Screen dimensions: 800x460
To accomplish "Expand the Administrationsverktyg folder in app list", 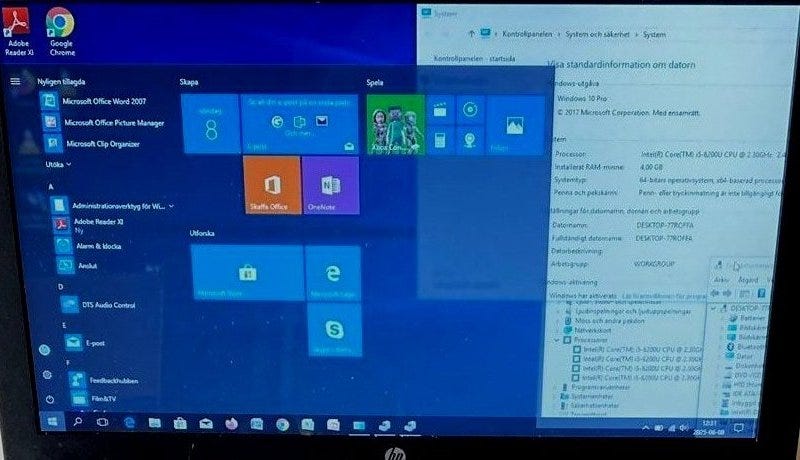I will [x=113, y=206].
